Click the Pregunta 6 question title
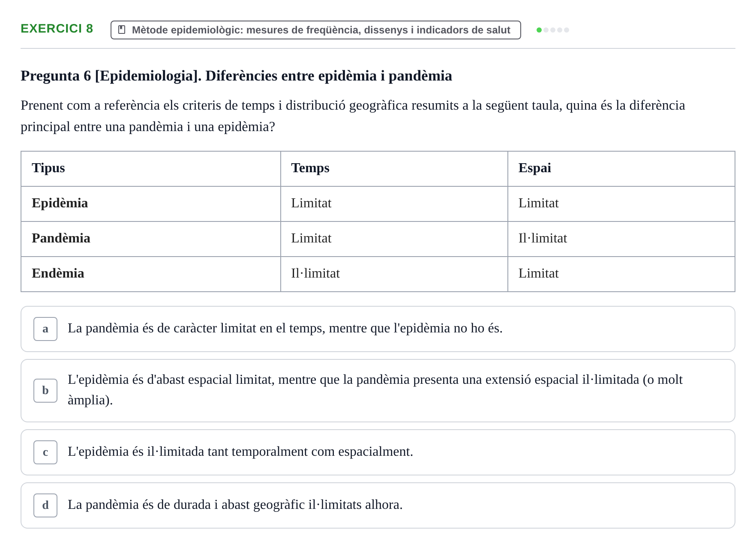The width and height of the screenshot is (756, 550). (x=236, y=76)
